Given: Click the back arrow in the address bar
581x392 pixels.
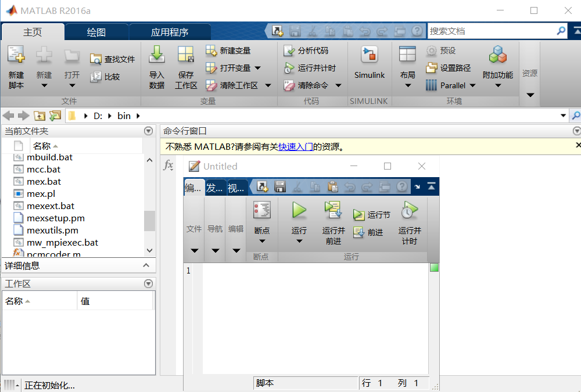Looking at the screenshot, I should click(x=8, y=116).
